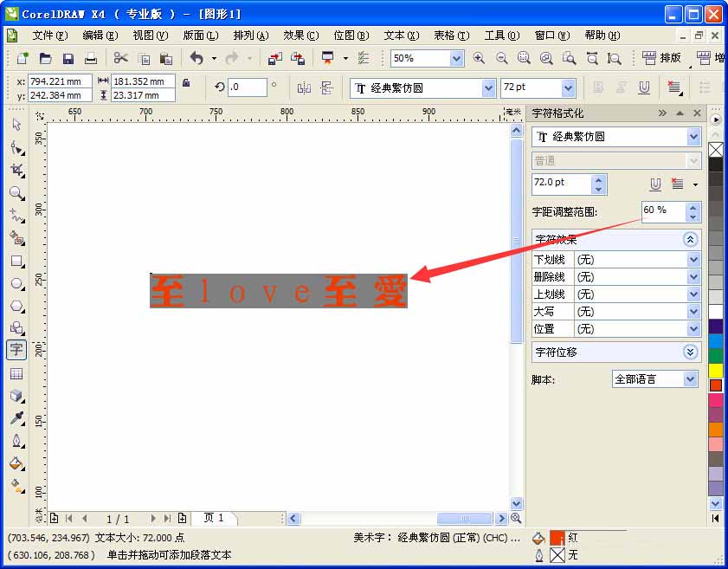Pick the yellow palette swatch
This screenshot has width=728, height=569.
[x=716, y=371]
